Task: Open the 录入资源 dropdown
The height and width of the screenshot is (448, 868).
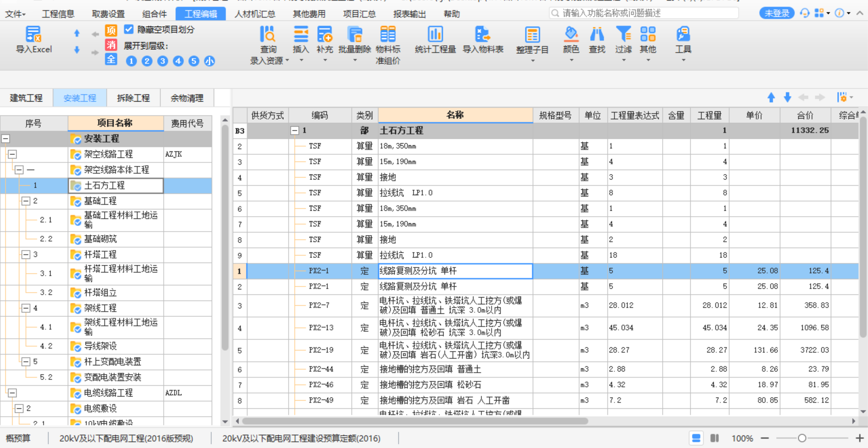Action: 270,61
